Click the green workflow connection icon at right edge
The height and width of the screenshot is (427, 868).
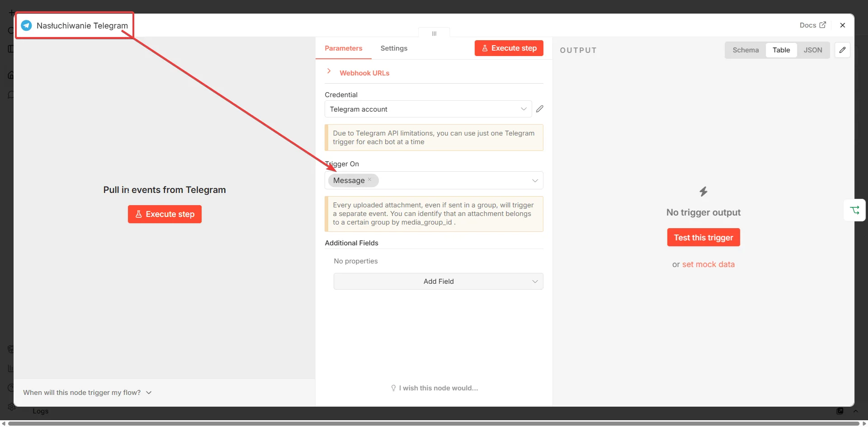855,210
